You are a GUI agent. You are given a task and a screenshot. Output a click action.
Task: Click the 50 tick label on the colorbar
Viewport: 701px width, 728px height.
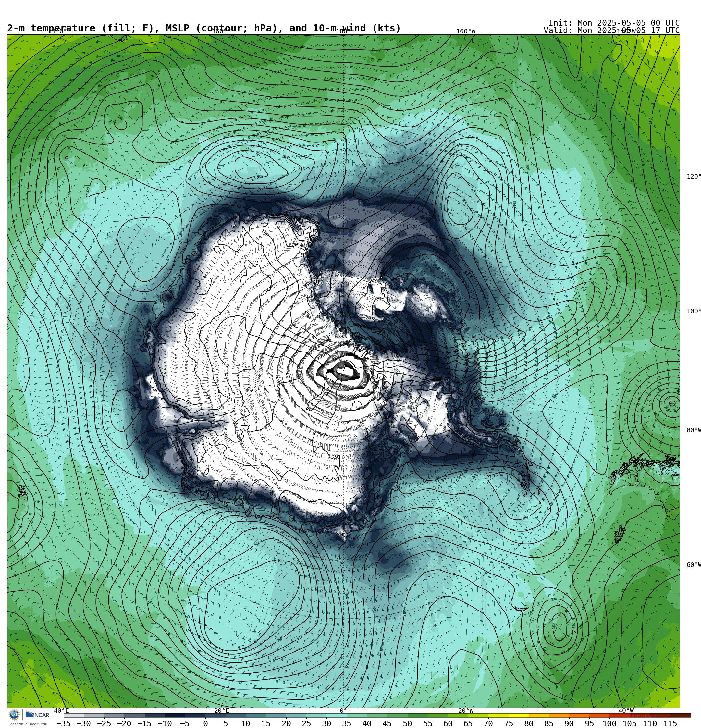click(x=408, y=723)
